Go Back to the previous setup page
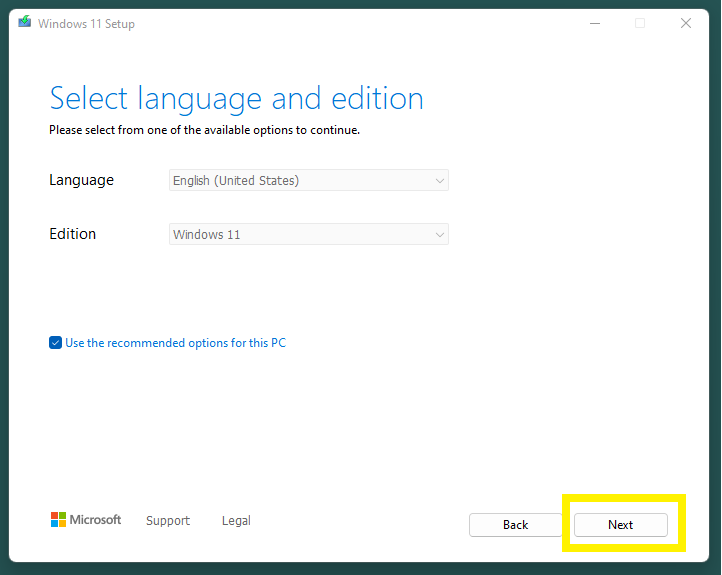 click(515, 525)
